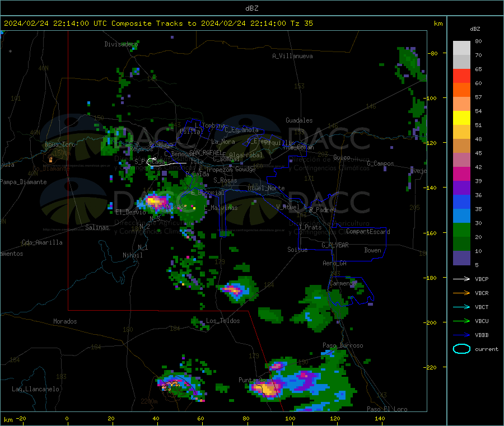This screenshot has height=426, width=504.
Task: Click the 'A_Villanueva' place label
Action: (292, 56)
